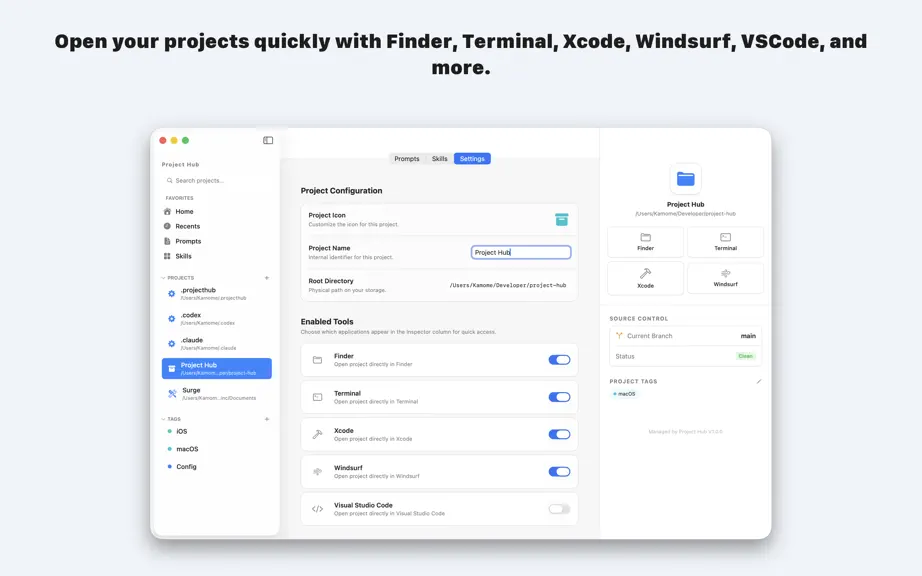Select the Surge project

(x=216, y=394)
